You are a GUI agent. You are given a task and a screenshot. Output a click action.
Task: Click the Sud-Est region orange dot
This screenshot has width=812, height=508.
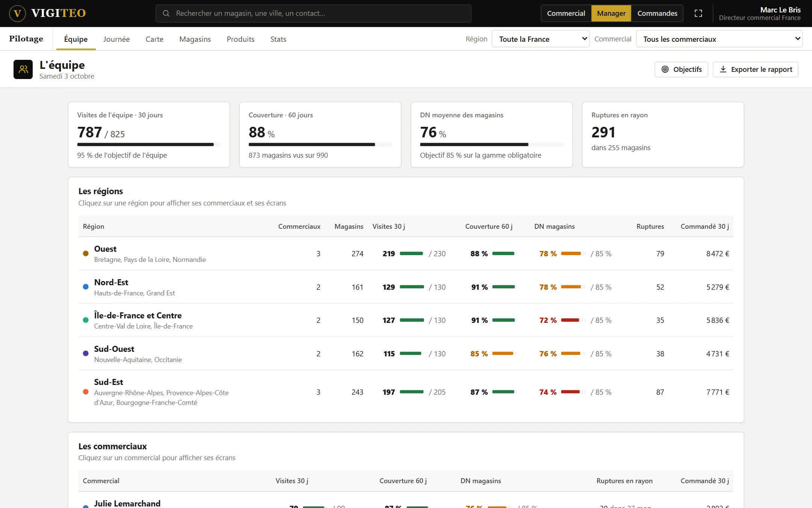86,392
